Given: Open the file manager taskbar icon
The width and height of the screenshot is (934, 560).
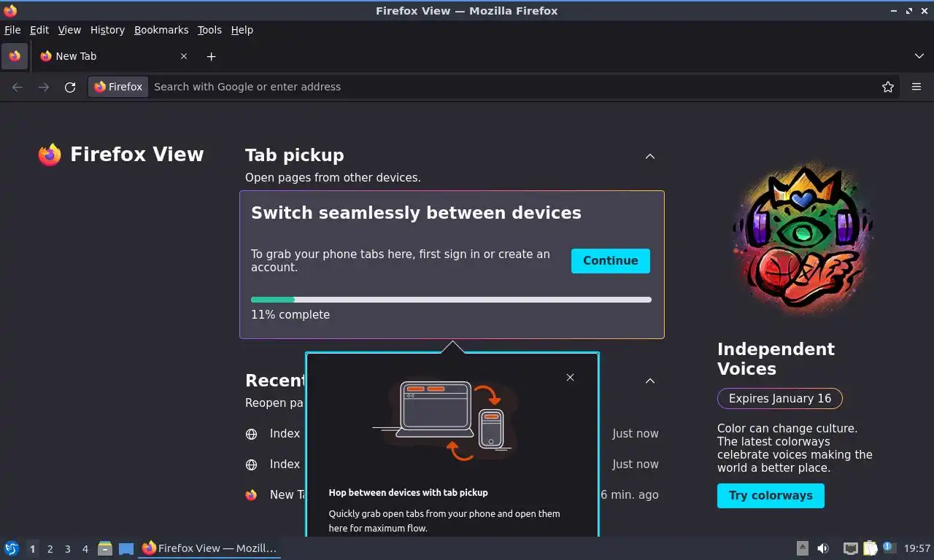Looking at the screenshot, I should (105, 548).
